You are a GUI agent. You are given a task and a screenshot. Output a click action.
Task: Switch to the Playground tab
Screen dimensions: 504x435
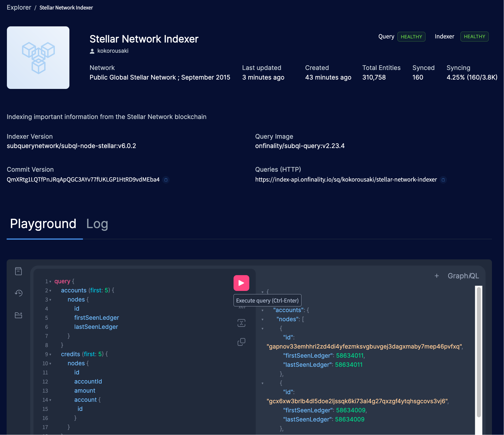[x=43, y=224]
